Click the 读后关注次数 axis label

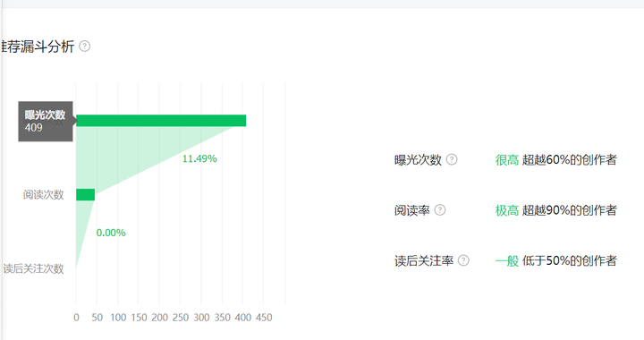[x=34, y=268]
